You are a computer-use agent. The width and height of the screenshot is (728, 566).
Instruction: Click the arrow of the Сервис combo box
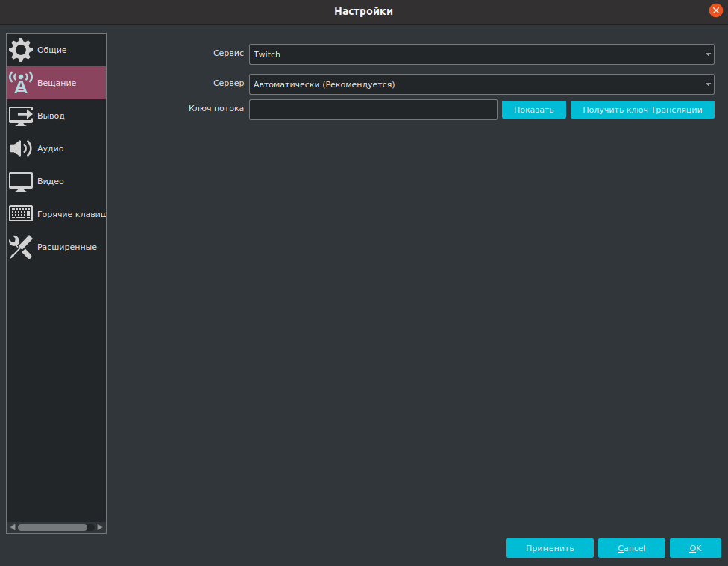[708, 54]
